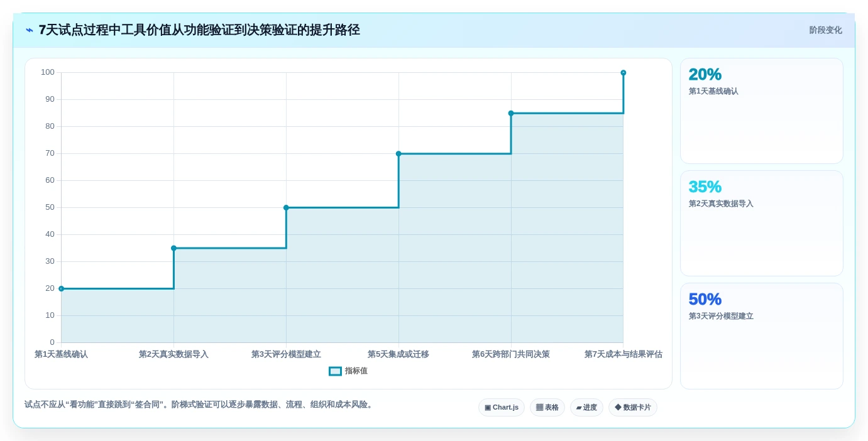Click the data point at value 70
868x441 pixels.
[398, 154]
